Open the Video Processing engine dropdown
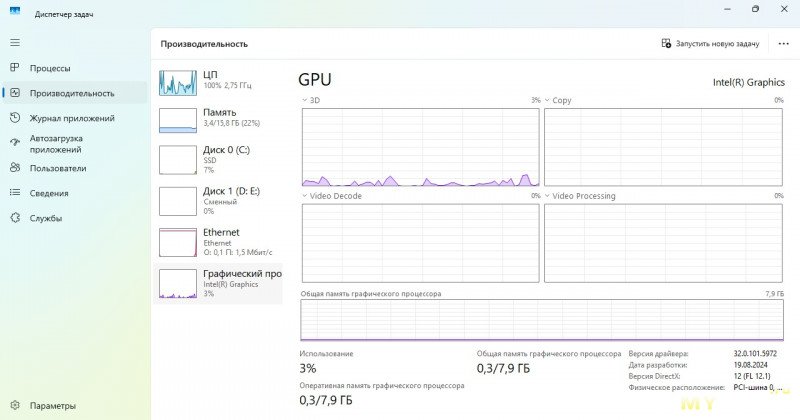 coord(547,196)
